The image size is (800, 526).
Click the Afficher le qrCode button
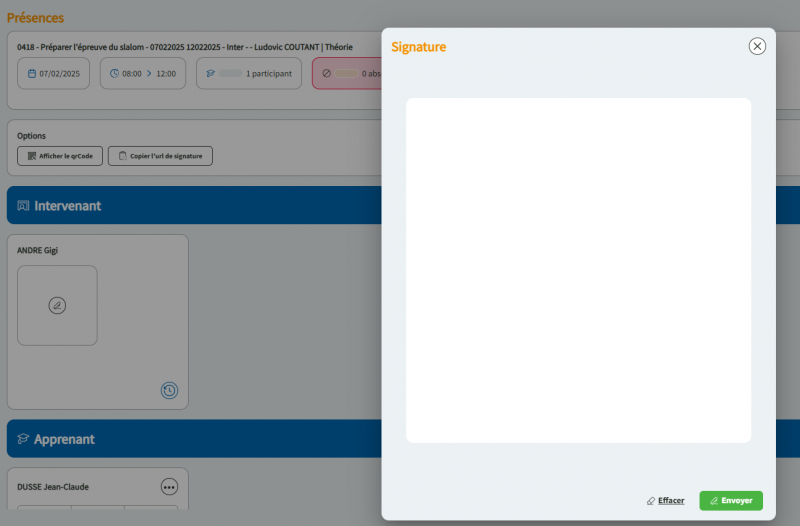click(60, 156)
